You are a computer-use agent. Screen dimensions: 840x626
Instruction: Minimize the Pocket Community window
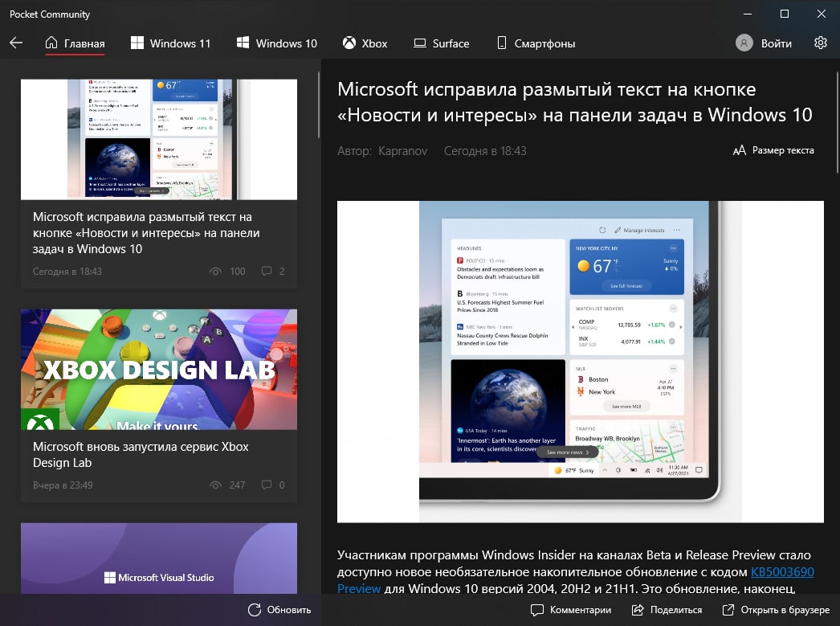click(748, 14)
